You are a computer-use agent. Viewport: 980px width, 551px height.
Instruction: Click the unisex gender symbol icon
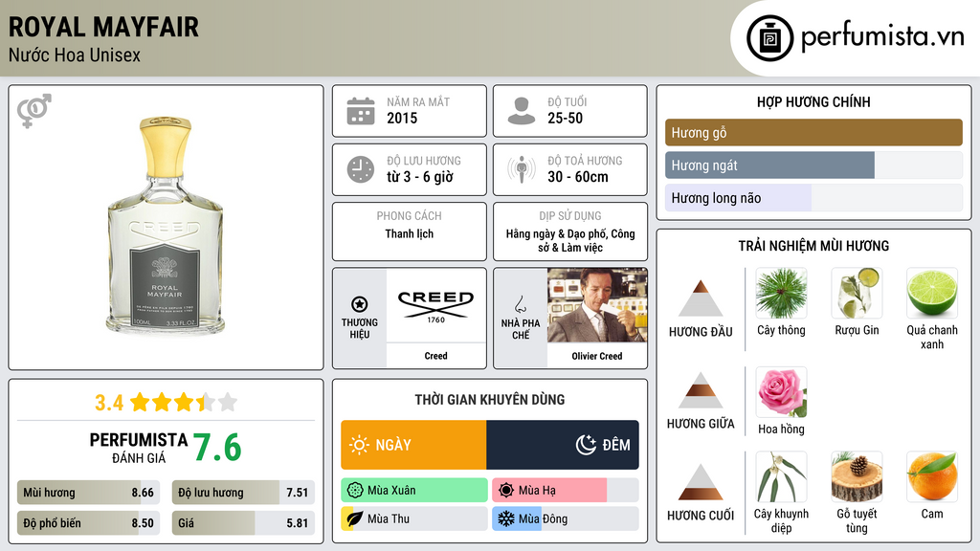pyautogui.click(x=33, y=111)
